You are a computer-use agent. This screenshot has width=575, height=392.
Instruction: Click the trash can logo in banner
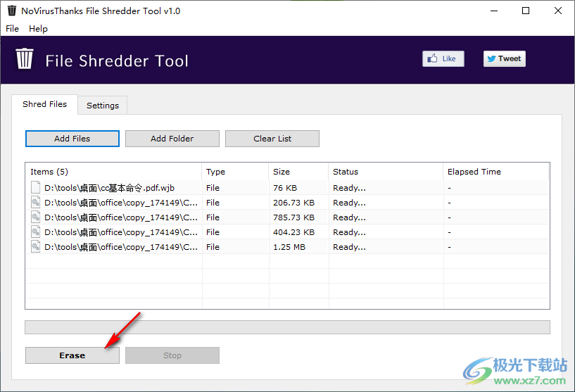click(25, 58)
